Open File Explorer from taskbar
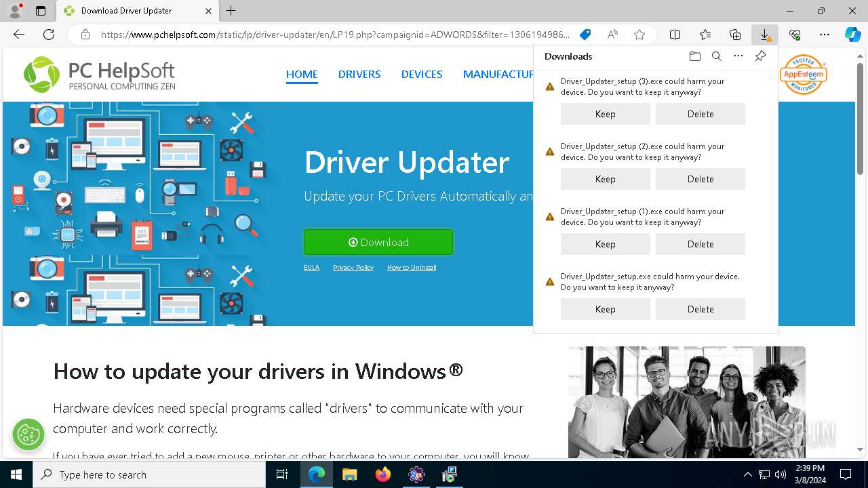This screenshot has height=488, width=868. 349,474
